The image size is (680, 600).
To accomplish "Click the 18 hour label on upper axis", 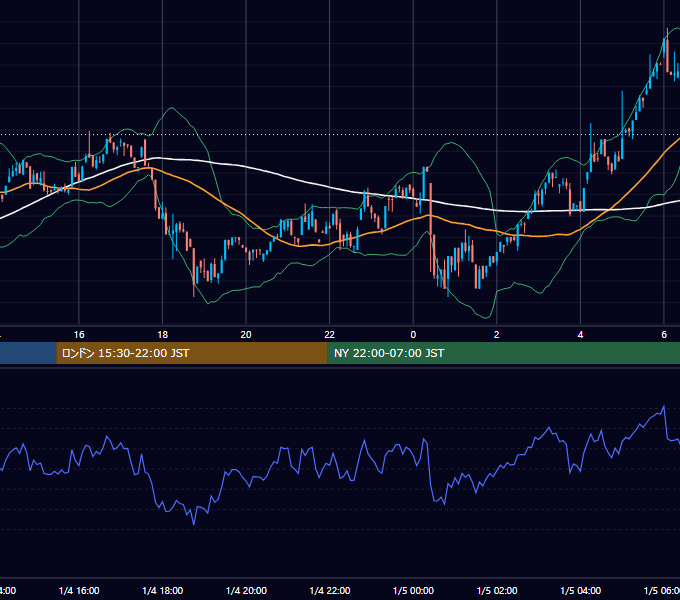I will click(x=163, y=335).
